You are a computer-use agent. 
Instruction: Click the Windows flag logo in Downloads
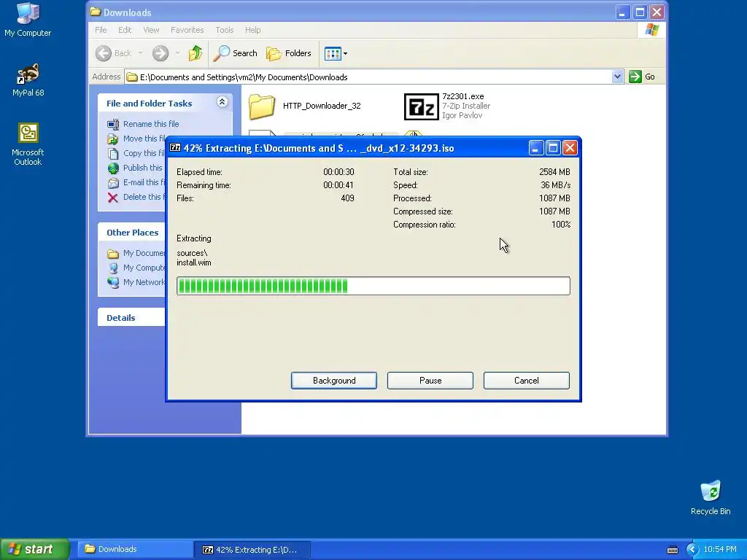[651, 30]
